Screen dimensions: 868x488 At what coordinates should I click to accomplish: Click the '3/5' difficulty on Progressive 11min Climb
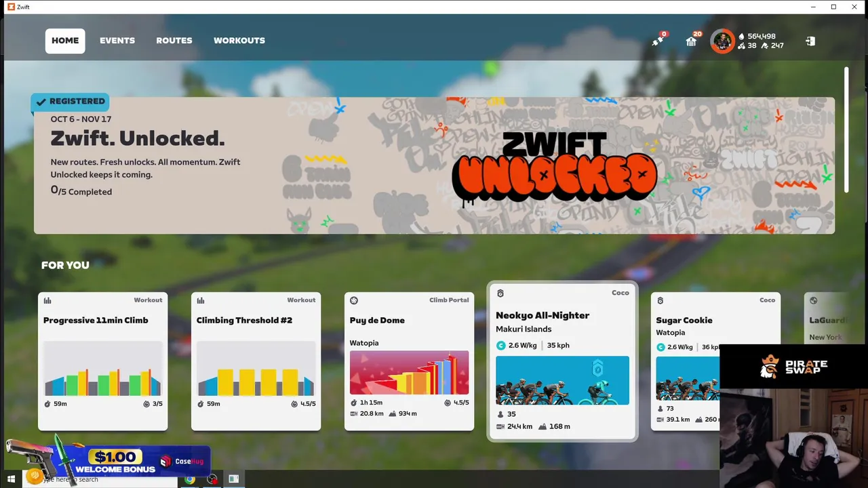[x=157, y=403]
